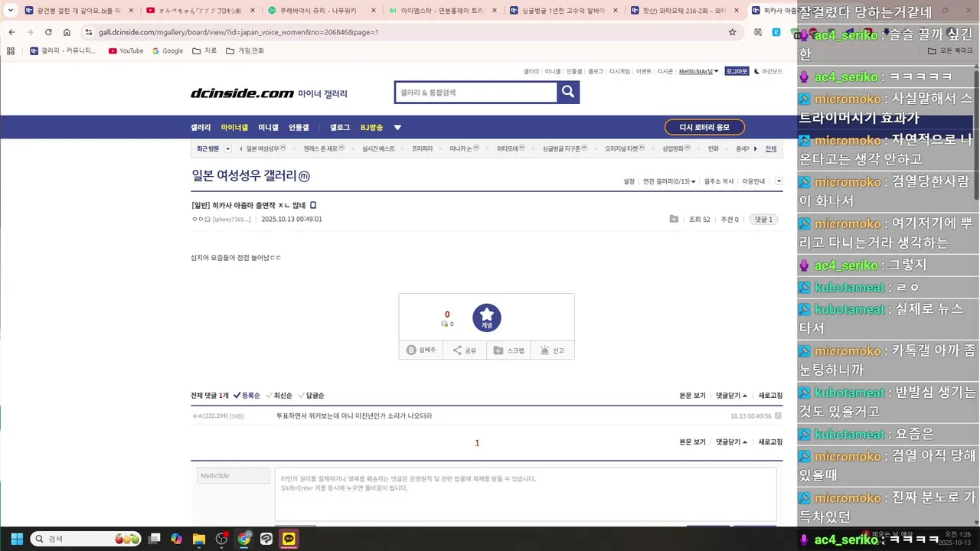Click the 댓글 1 button
Screen dimensions: 980x551
pos(764,219)
